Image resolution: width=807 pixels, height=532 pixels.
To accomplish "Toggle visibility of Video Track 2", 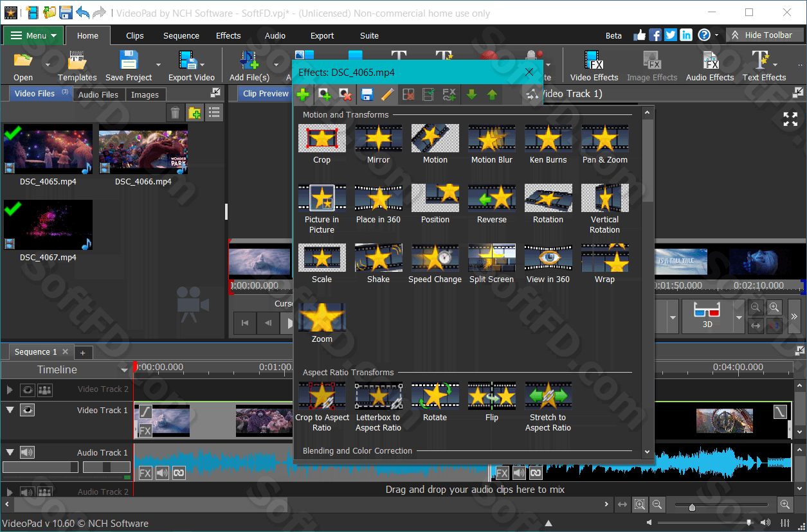I will point(27,389).
